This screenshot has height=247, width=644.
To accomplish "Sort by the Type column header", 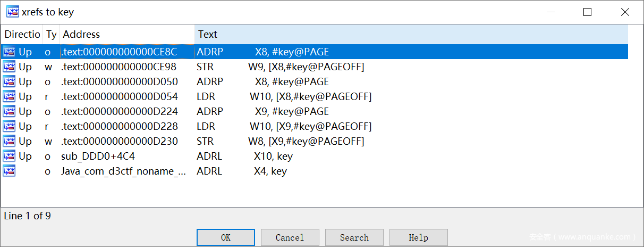I will 51,34.
